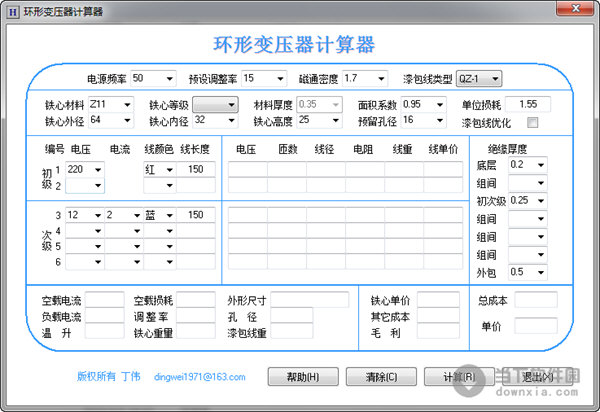Open the 电源频率 dropdown
This screenshot has width=600, height=412.
click(167, 78)
